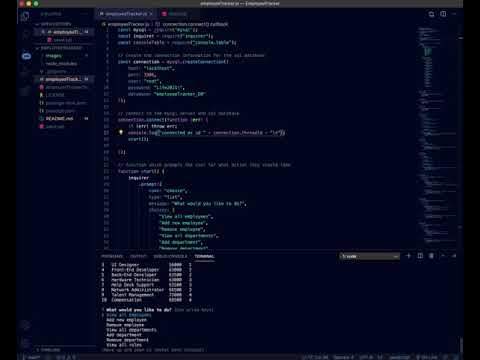Click the line and column status entry
Image resolution: width=480 pixels, height=360 pixels.
(316, 357)
